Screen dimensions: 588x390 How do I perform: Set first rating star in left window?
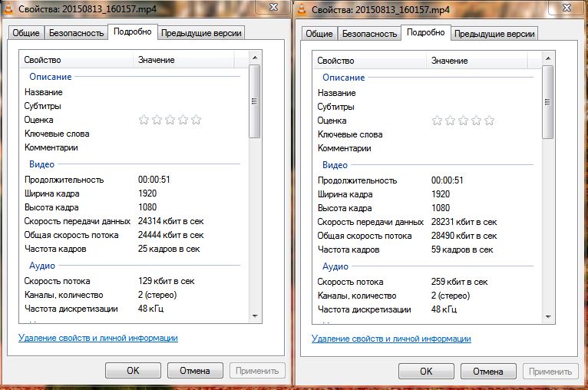click(x=144, y=120)
